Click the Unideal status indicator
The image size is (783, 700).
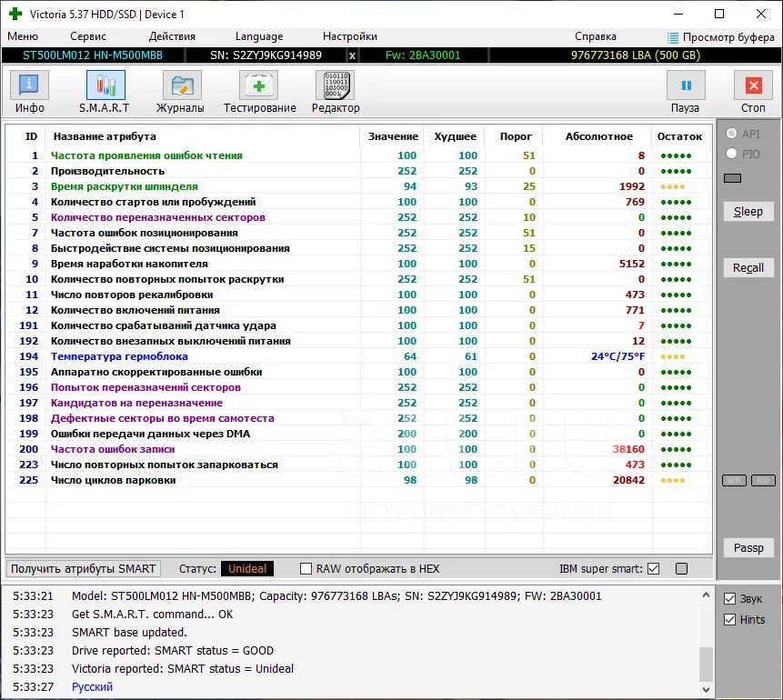click(247, 569)
